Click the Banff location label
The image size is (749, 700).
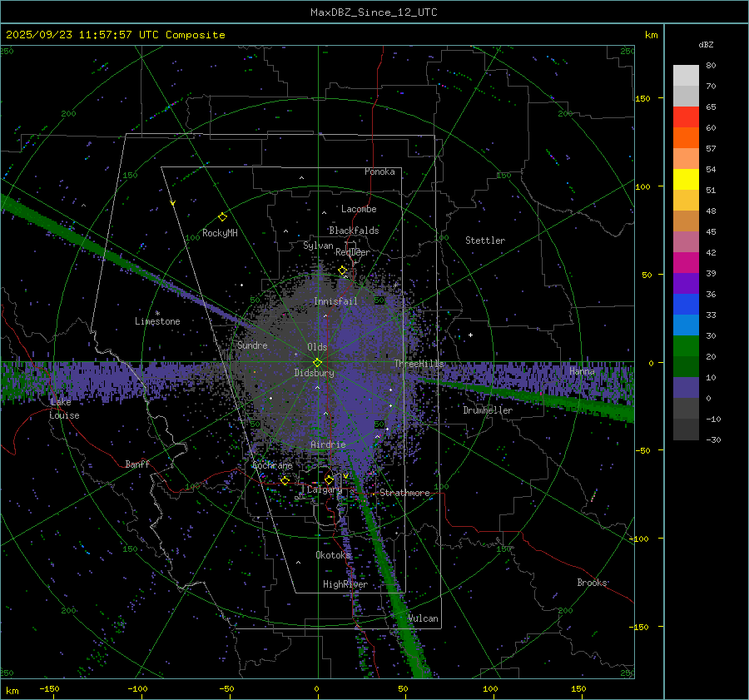pos(137,464)
